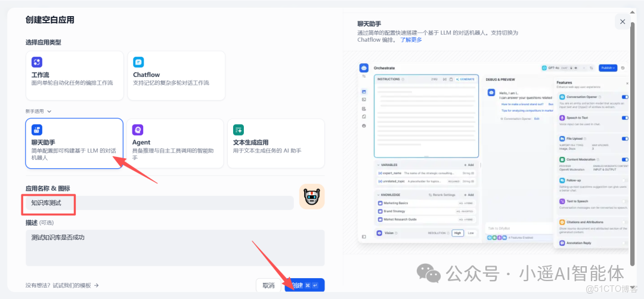
Task: Click the 工作流 workflow icon
Action: coord(37,62)
